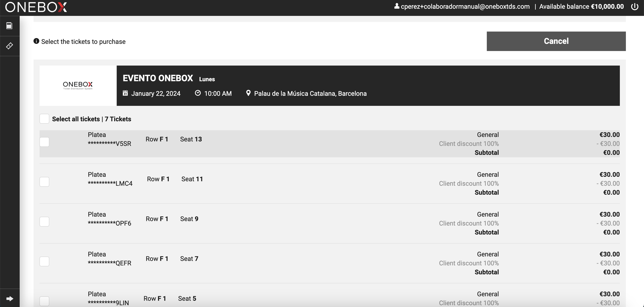This screenshot has width=644, height=307.
Task: Check the Select all tickets checkbox
Action: (44, 119)
